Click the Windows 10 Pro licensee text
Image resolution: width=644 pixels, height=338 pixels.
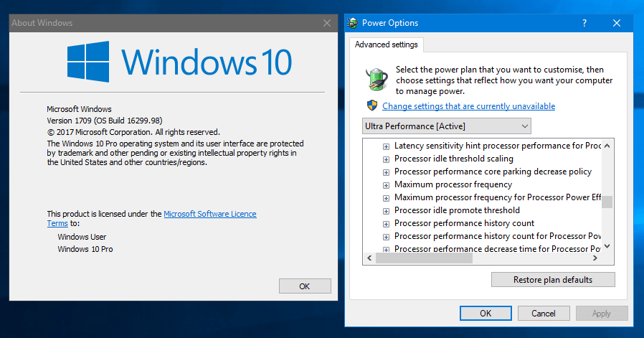click(x=85, y=249)
